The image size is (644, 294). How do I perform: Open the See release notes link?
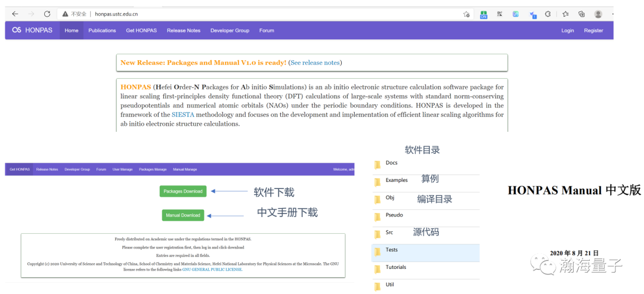tap(315, 63)
